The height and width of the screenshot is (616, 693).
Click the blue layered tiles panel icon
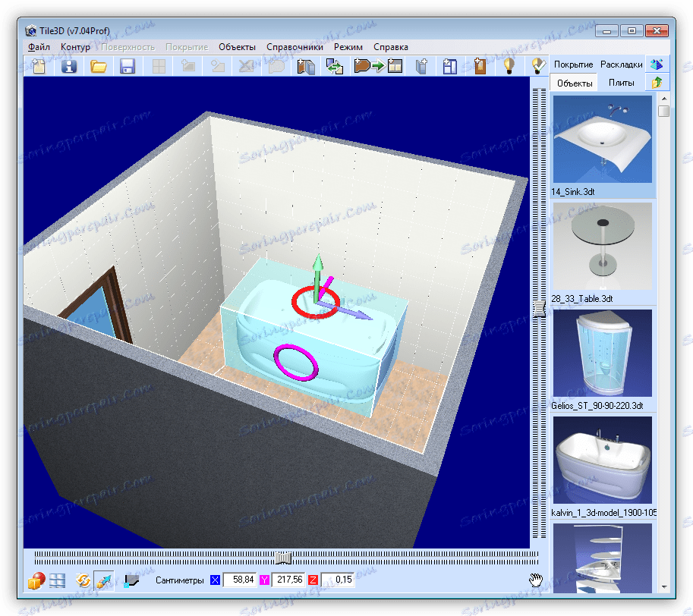pos(657,64)
